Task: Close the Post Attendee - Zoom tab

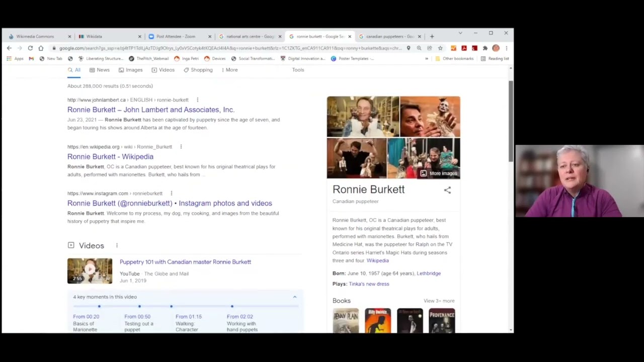Action: click(x=210, y=37)
